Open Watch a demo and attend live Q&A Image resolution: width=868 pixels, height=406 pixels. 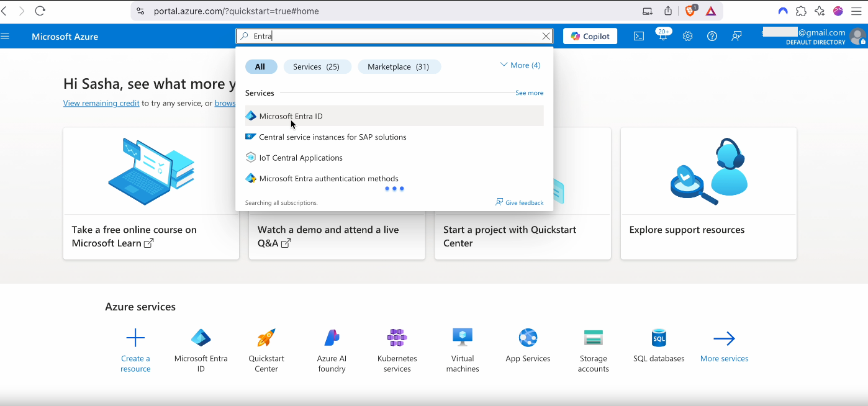click(x=337, y=237)
